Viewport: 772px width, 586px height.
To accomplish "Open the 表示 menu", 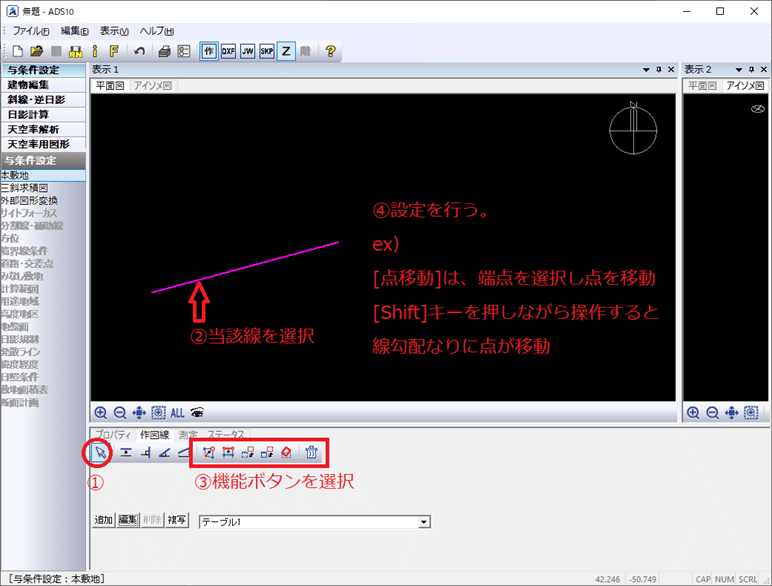I will tap(114, 31).
